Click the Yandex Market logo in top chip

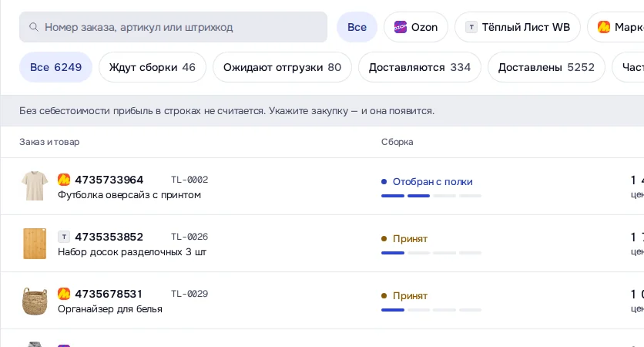[604, 27]
